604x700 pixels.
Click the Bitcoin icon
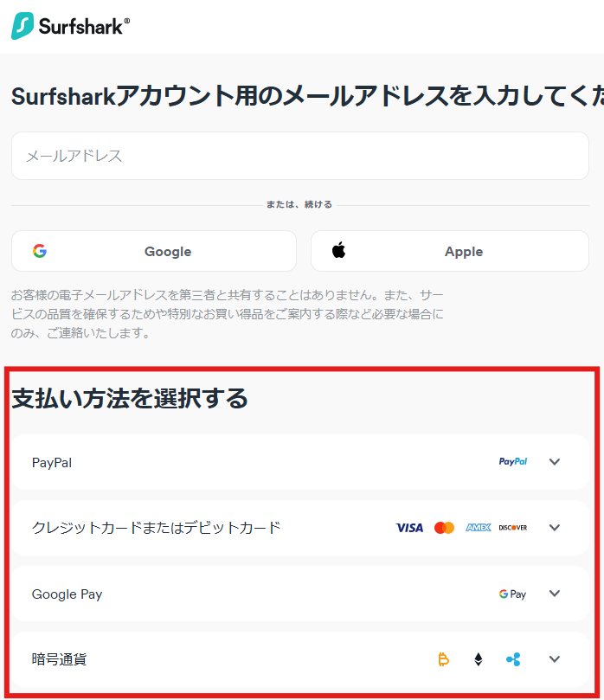(x=444, y=660)
